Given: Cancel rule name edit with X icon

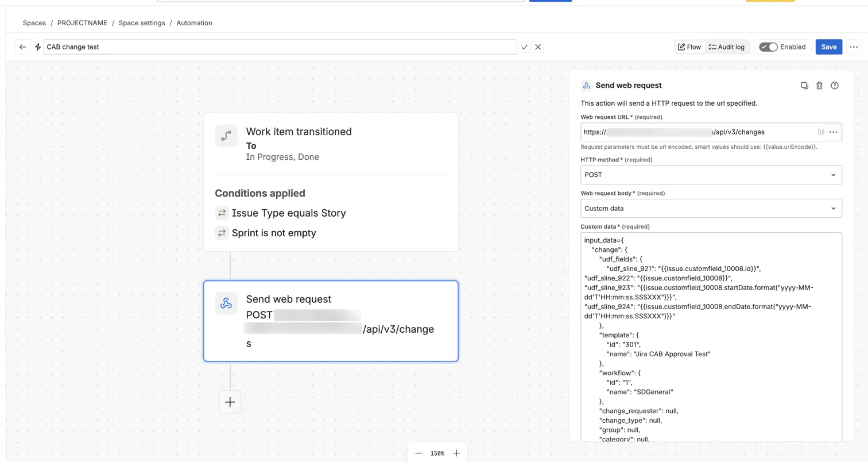Looking at the screenshot, I should click(x=538, y=47).
